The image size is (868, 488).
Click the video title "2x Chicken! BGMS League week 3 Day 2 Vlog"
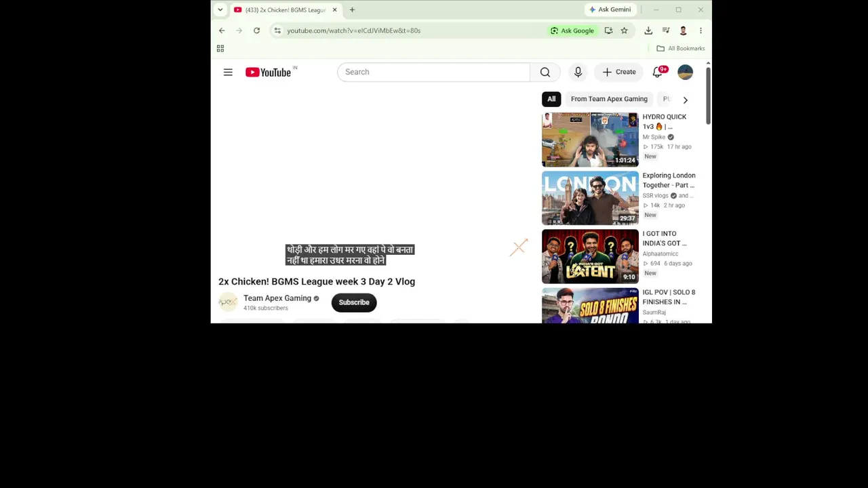tap(317, 281)
